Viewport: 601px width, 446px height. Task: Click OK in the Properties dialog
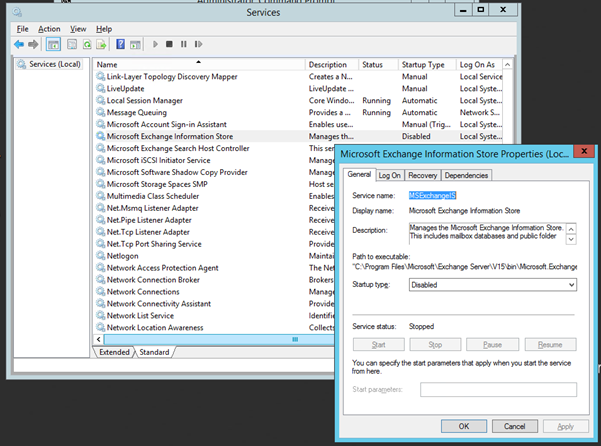(x=464, y=426)
